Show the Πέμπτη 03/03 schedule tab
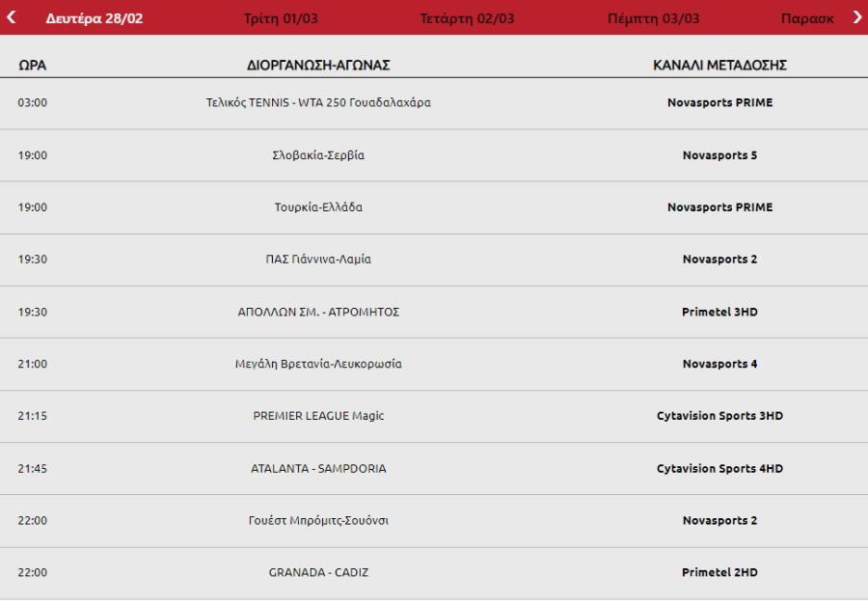This screenshot has height=605, width=868. pos(653,18)
